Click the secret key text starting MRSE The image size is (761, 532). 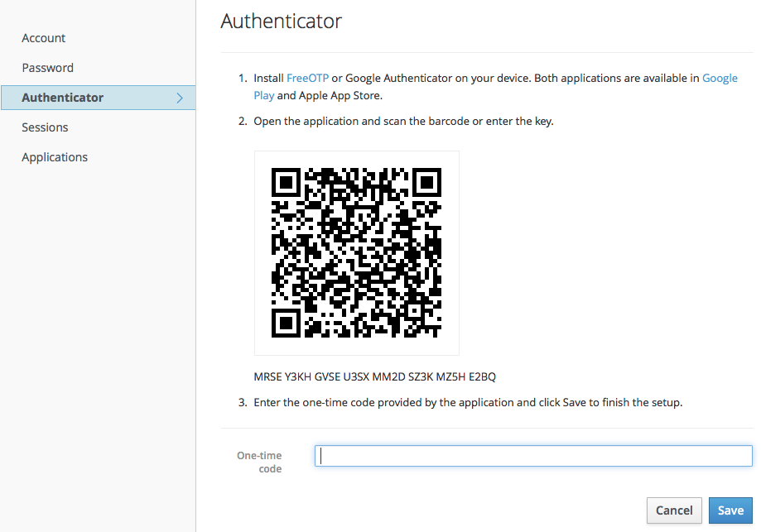(374, 377)
